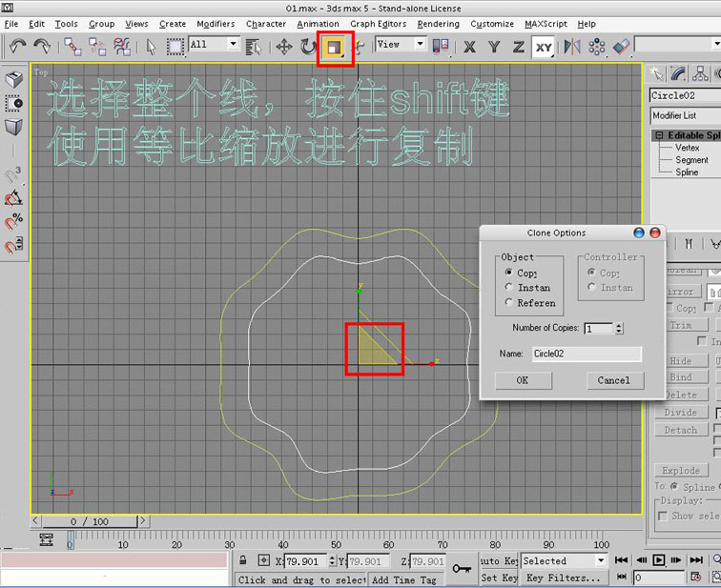
Task: Activate the Select Object arrow tool
Action: click(x=151, y=47)
